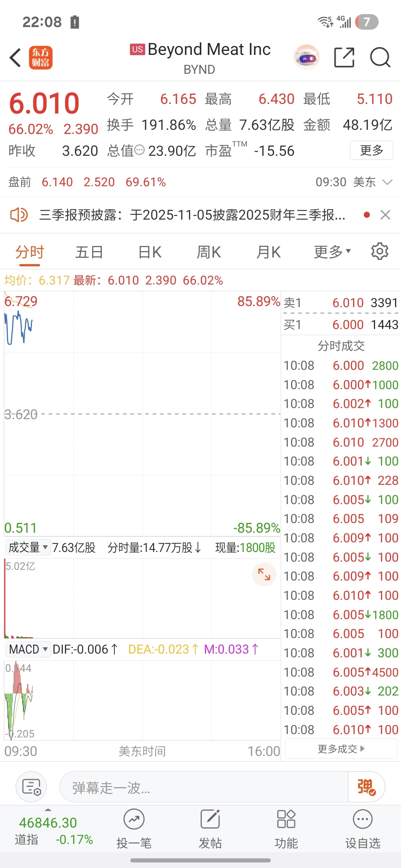Tap the home gesture bar
This screenshot has width=401, height=868.
[200, 860]
